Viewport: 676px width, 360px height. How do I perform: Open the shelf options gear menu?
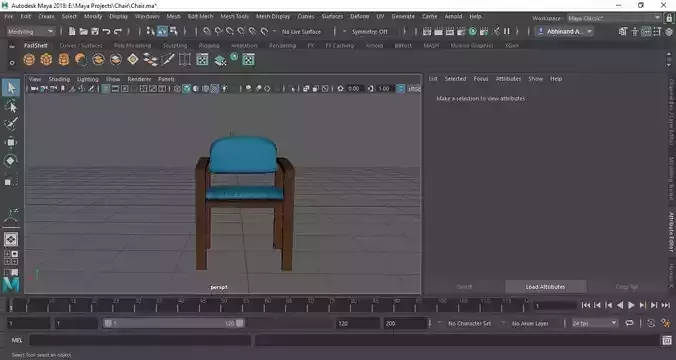12,63
